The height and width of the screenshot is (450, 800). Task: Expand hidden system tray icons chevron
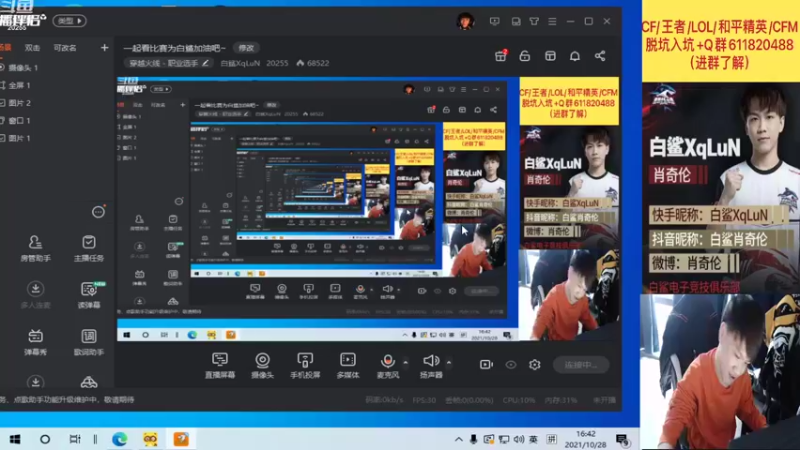(459, 439)
